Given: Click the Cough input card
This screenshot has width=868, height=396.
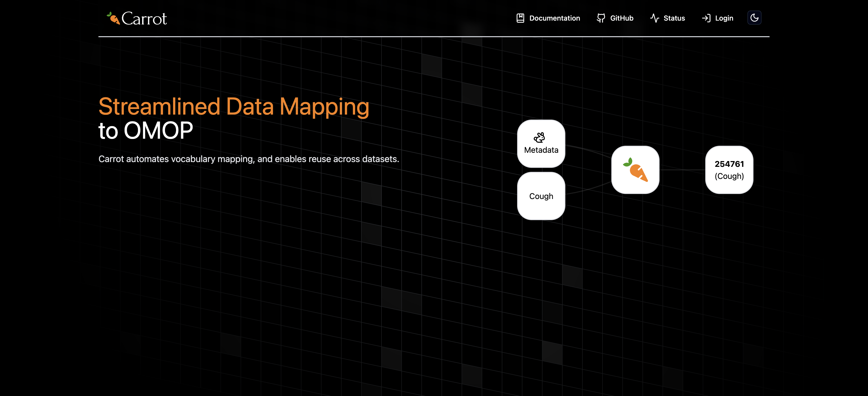Looking at the screenshot, I should tap(541, 196).
